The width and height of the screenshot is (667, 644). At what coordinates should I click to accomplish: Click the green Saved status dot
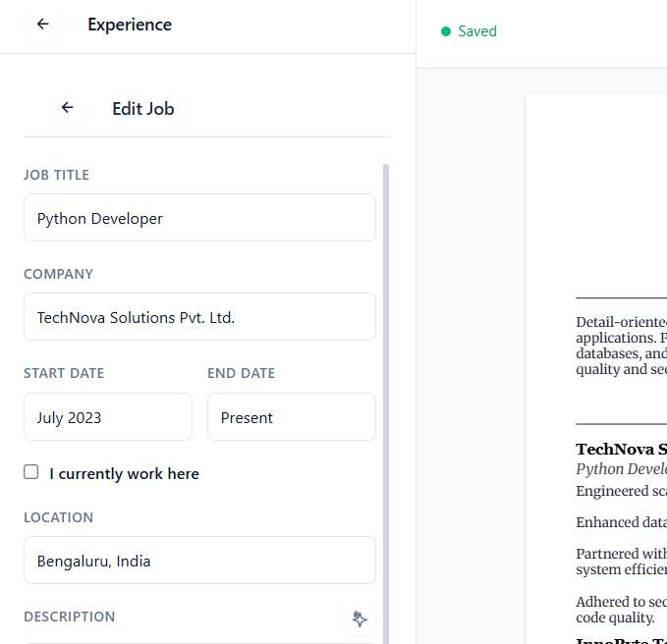(446, 31)
